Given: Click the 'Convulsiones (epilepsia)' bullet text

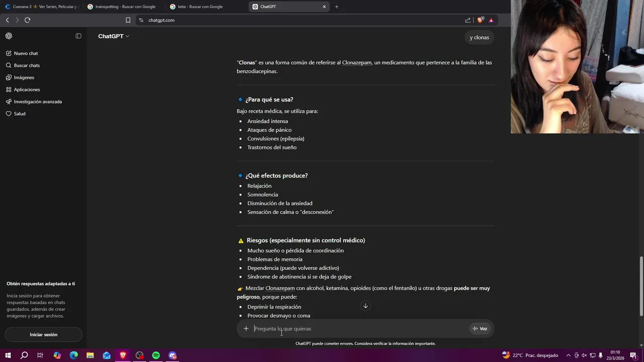Looking at the screenshot, I should [276, 139].
